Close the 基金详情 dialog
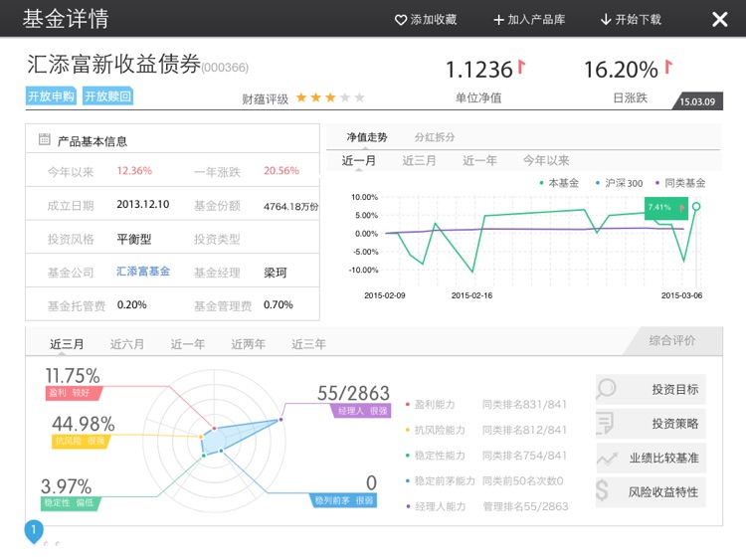Screen dimensions: 746x560 tap(719, 20)
